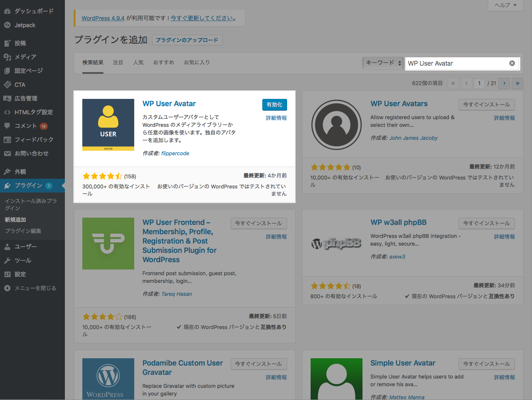Open インストール済みプラグイン submenu item
The width and height of the screenshot is (532, 400).
31,204
